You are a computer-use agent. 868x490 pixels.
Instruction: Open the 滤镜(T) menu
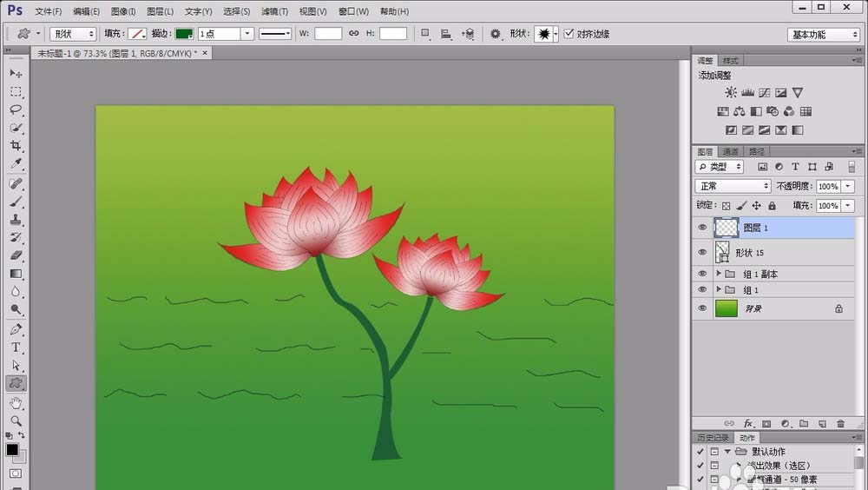tap(275, 11)
